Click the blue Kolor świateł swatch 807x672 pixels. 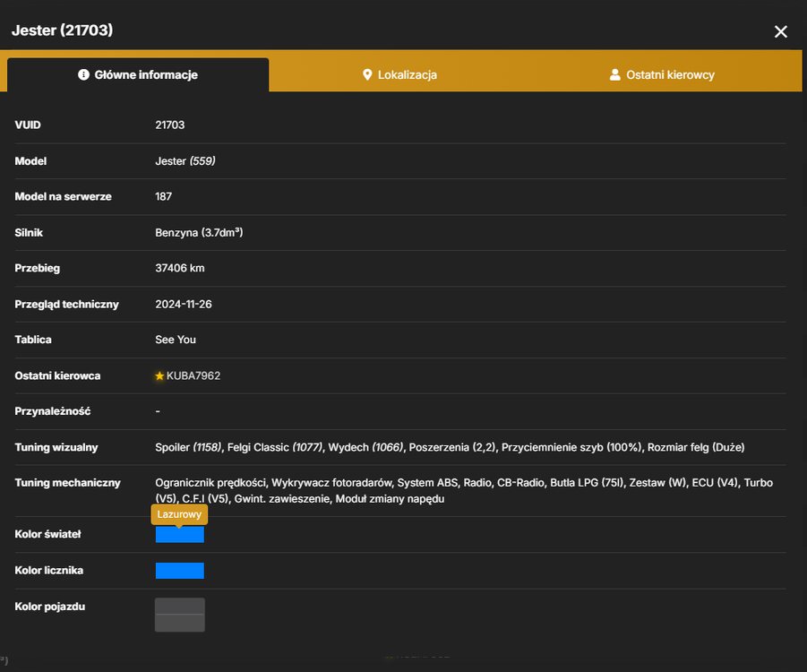tap(180, 535)
